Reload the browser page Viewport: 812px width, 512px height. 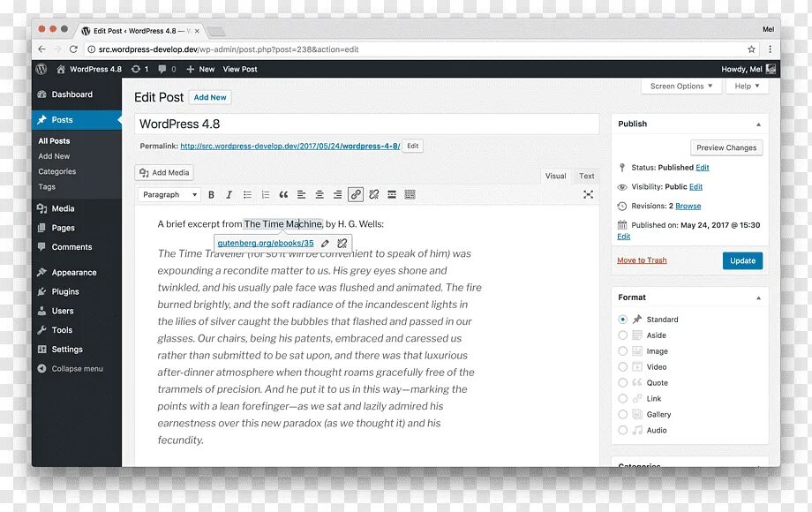pos(73,49)
